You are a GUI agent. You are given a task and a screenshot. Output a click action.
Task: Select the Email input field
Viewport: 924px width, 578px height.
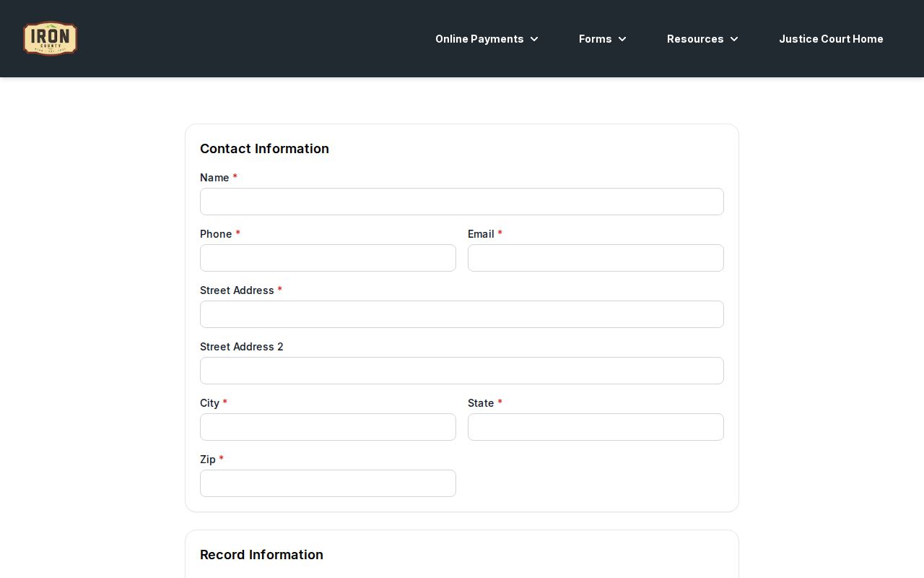596,258
